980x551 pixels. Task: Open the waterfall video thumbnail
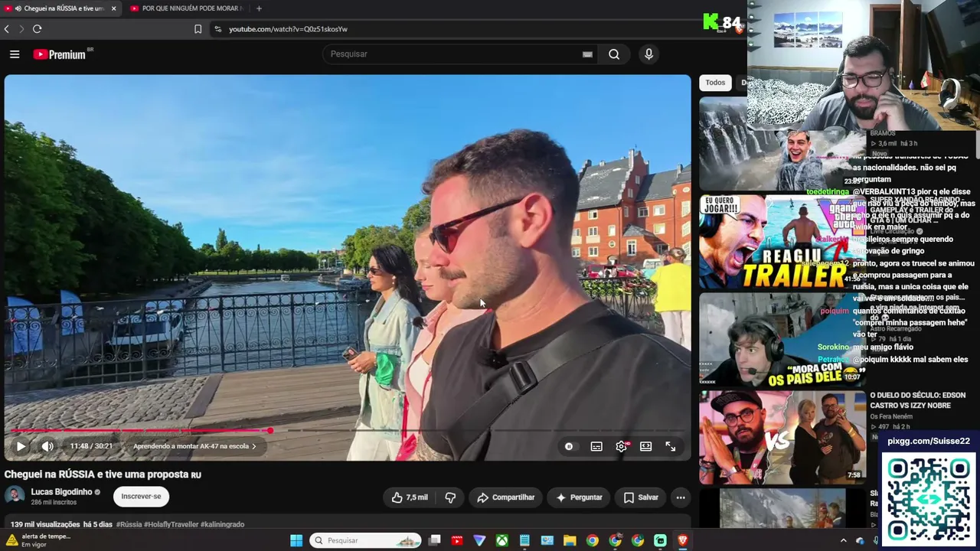781,143
